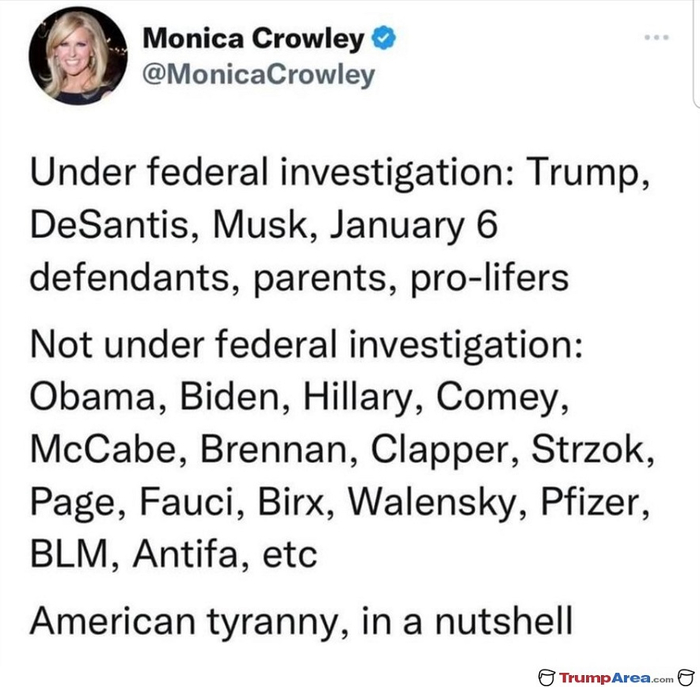This screenshot has height=687, width=700.
Task: Open the @MonicaCrowley handle link
Action: point(260,75)
